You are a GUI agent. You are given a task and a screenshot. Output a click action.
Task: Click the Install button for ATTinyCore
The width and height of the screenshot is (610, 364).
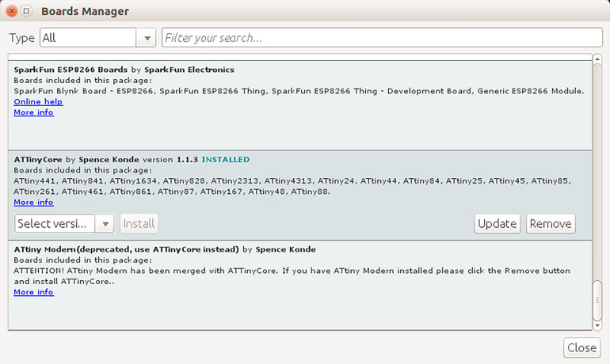tap(139, 224)
